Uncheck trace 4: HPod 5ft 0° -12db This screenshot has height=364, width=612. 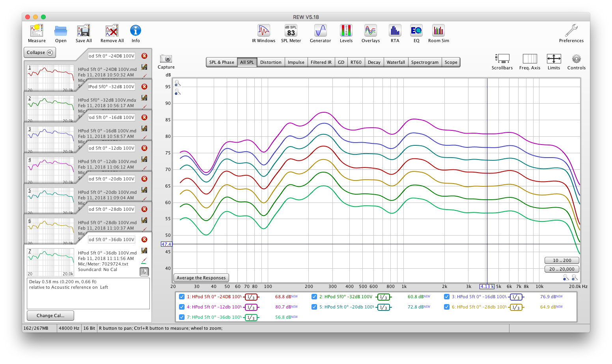(x=182, y=307)
